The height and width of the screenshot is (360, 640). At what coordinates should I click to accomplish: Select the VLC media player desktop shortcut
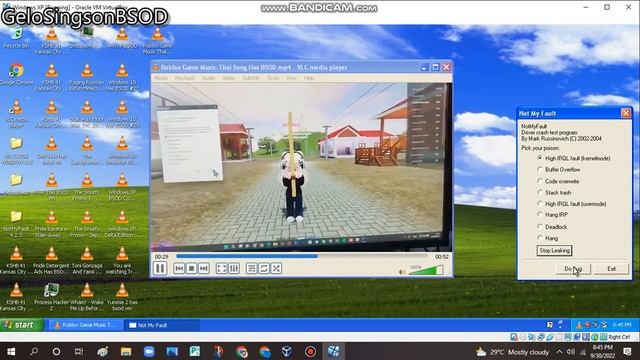[x=16, y=114]
